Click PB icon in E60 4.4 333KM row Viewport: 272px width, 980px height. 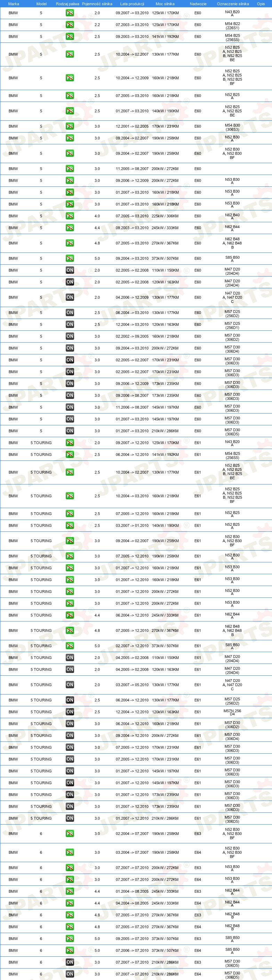(70, 228)
